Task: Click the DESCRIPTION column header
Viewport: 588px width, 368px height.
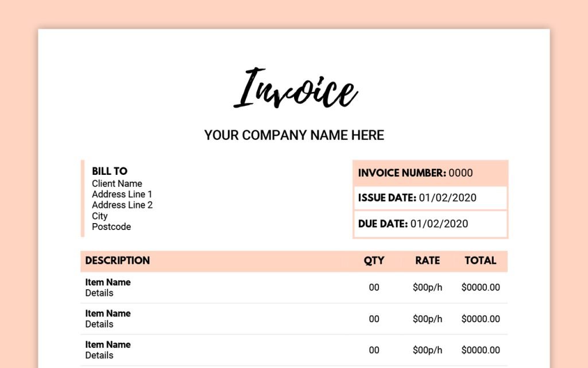Action: (117, 260)
